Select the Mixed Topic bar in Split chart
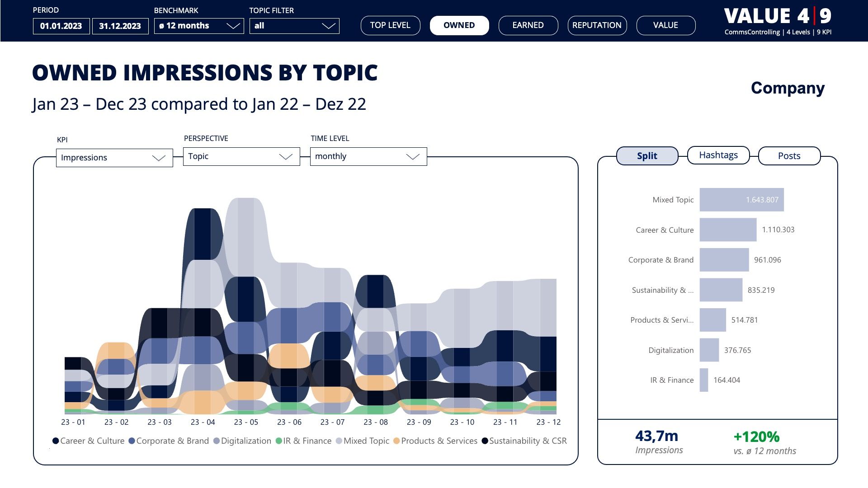The height and width of the screenshot is (488, 868). 741,200
